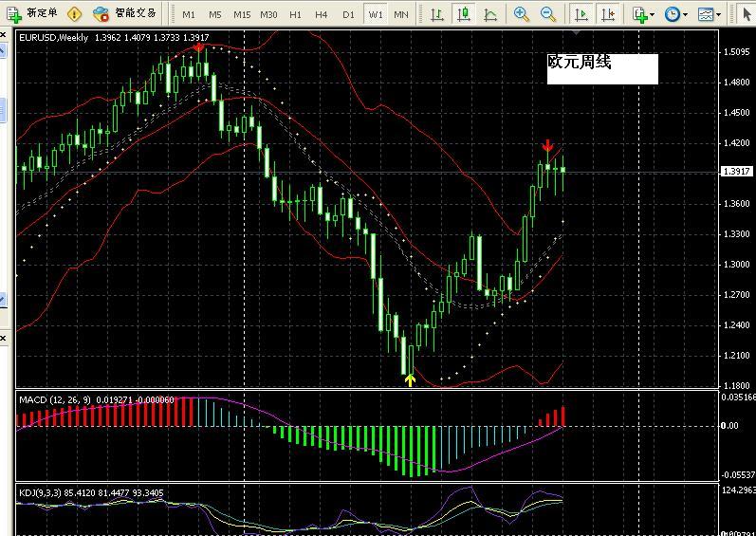The height and width of the screenshot is (536, 756).
Task: Switch to line chart view
Action: [489, 14]
